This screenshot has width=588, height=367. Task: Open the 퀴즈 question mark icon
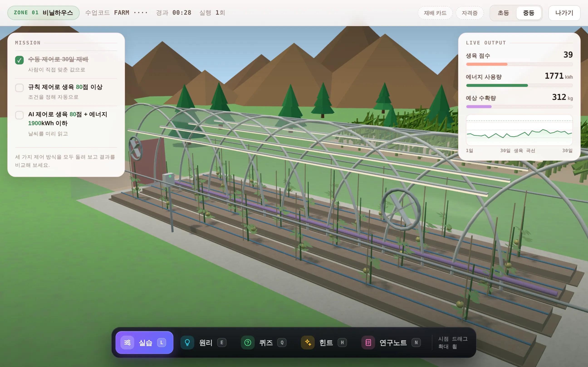click(x=247, y=343)
